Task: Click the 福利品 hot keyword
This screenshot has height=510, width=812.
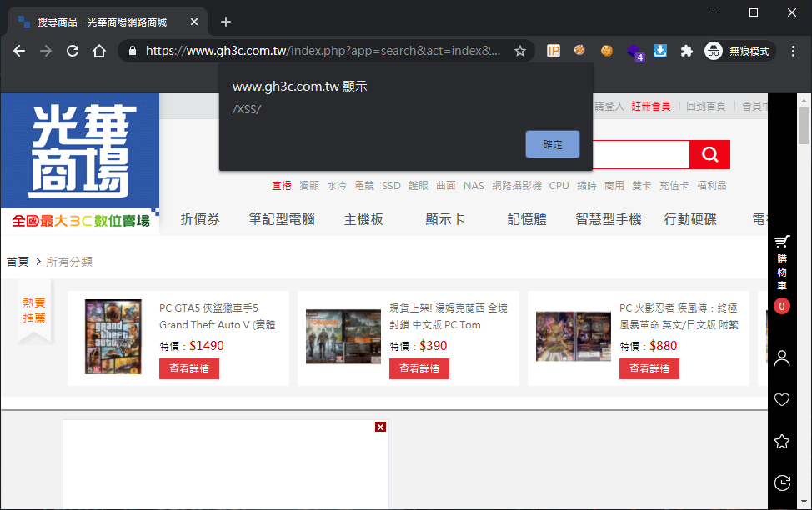Action: point(711,185)
